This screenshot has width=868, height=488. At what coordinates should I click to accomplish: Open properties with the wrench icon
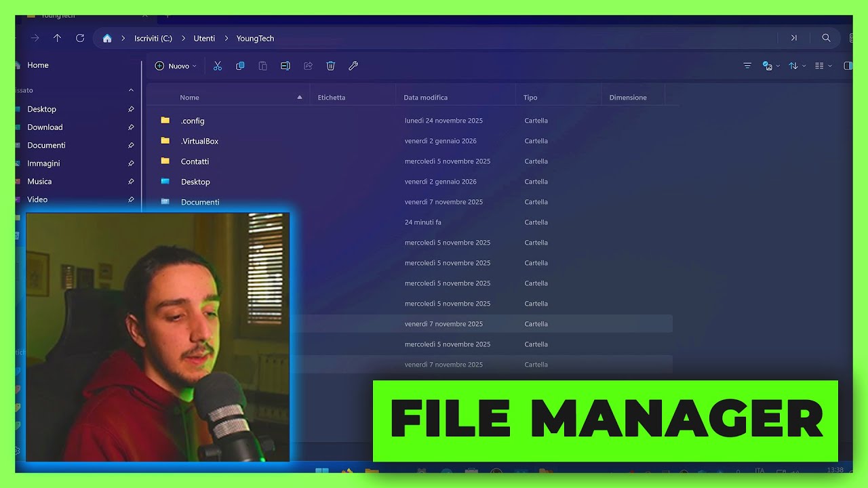point(353,66)
